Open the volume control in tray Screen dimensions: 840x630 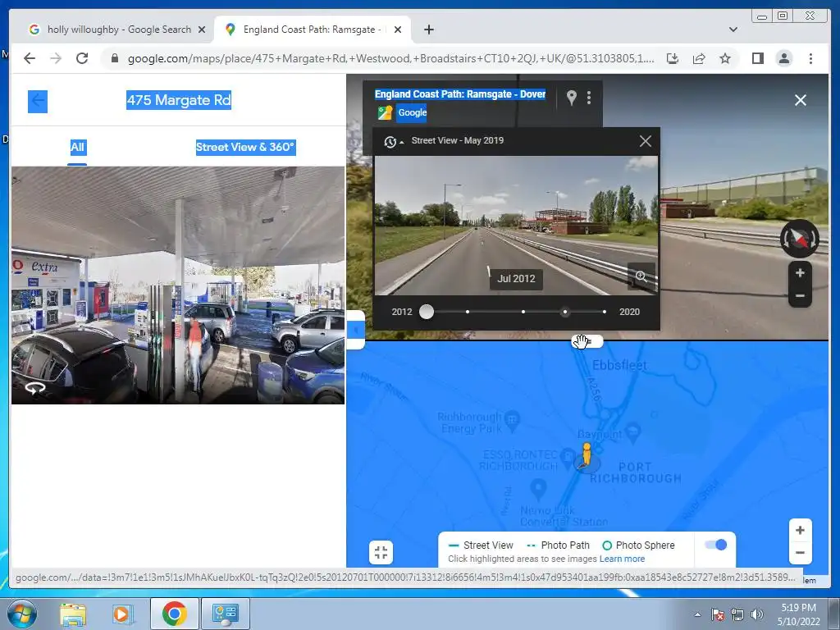(757, 614)
